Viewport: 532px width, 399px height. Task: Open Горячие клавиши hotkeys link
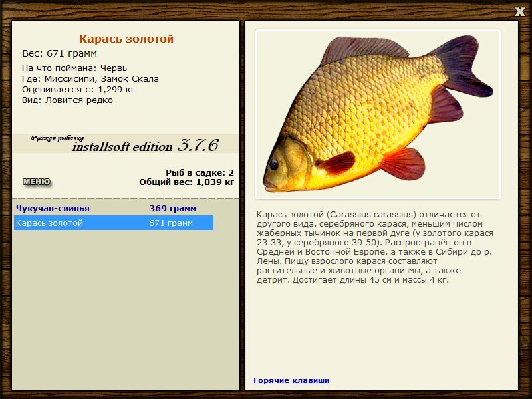(291, 380)
